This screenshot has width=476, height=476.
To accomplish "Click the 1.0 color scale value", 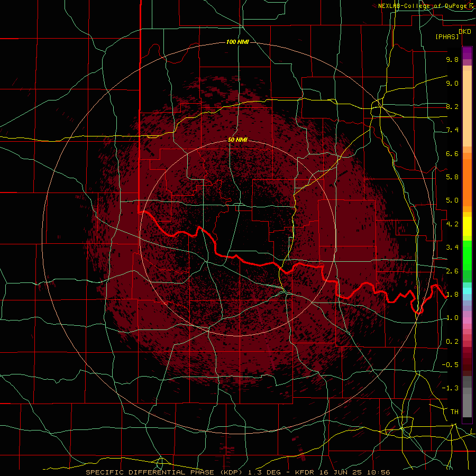I will 452,318.
